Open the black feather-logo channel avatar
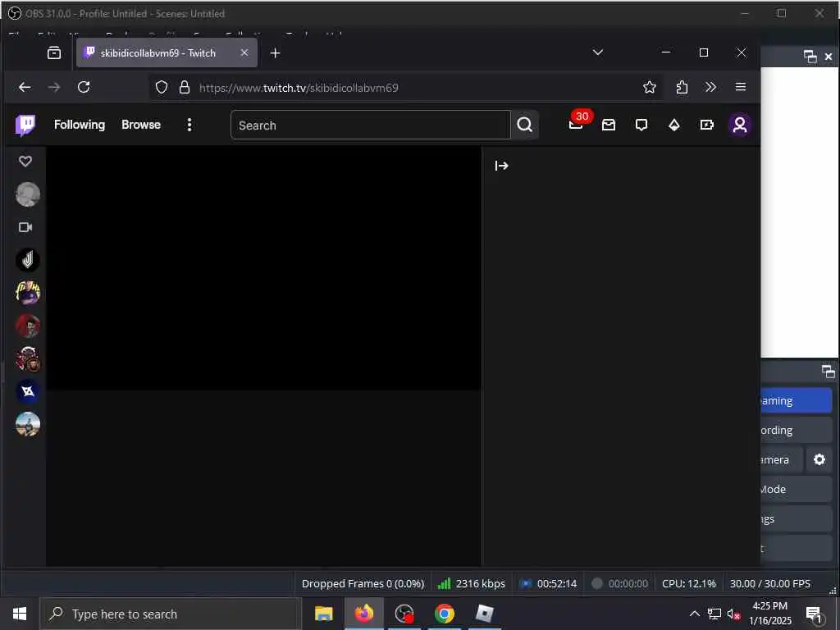This screenshot has height=630, width=840. click(x=28, y=260)
